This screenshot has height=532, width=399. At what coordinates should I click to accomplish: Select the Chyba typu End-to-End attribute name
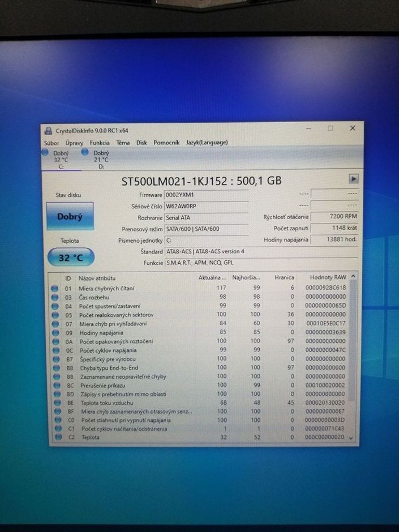(x=109, y=368)
